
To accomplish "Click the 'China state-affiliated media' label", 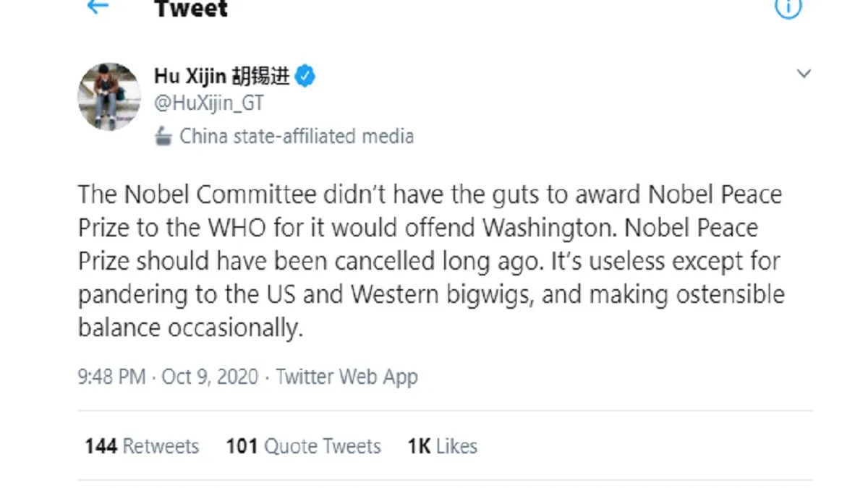I will [297, 137].
